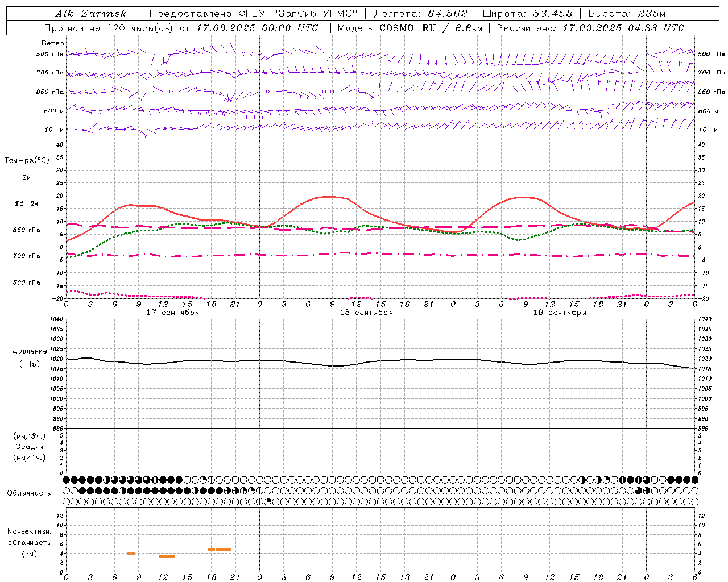
Task: Click the (мм/3ч.) precipitation unit label
Action: tap(30, 436)
